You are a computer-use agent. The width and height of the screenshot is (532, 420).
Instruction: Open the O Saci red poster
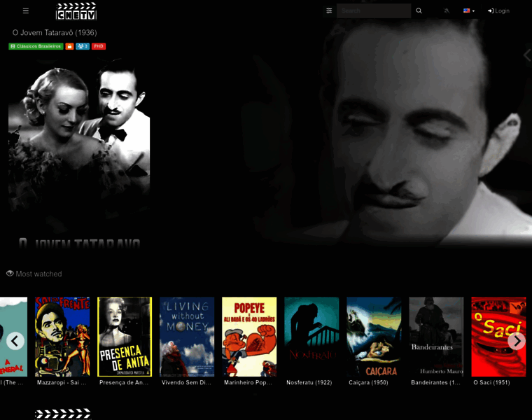pyautogui.click(x=498, y=337)
